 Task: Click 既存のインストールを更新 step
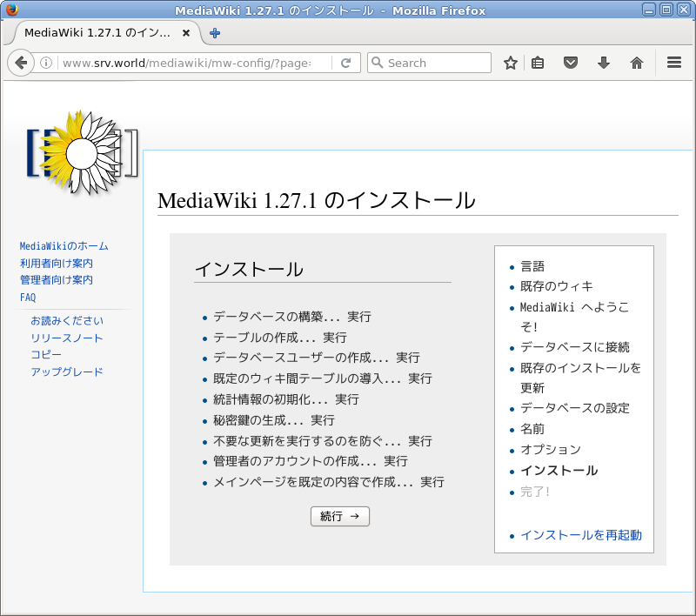point(580,378)
